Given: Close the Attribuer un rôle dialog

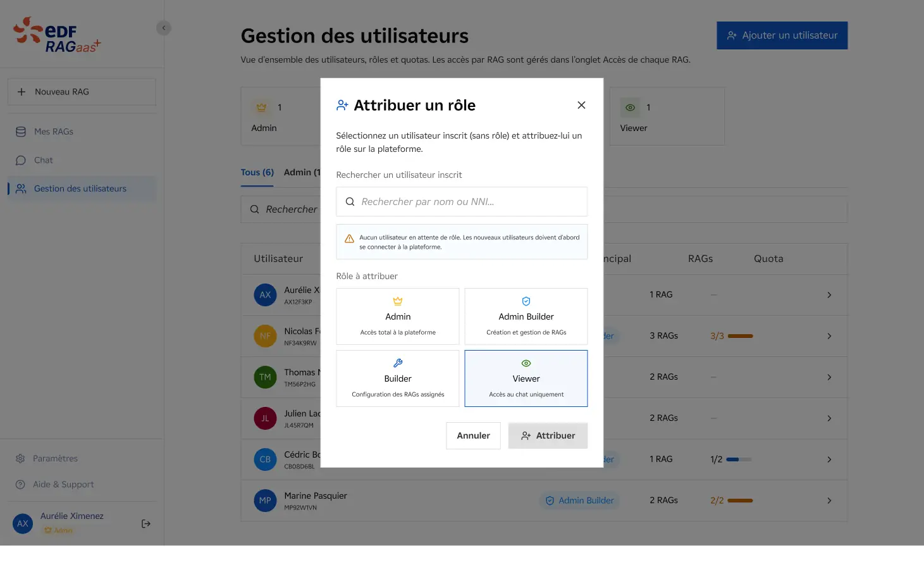Looking at the screenshot, I should tap(581, 105).
